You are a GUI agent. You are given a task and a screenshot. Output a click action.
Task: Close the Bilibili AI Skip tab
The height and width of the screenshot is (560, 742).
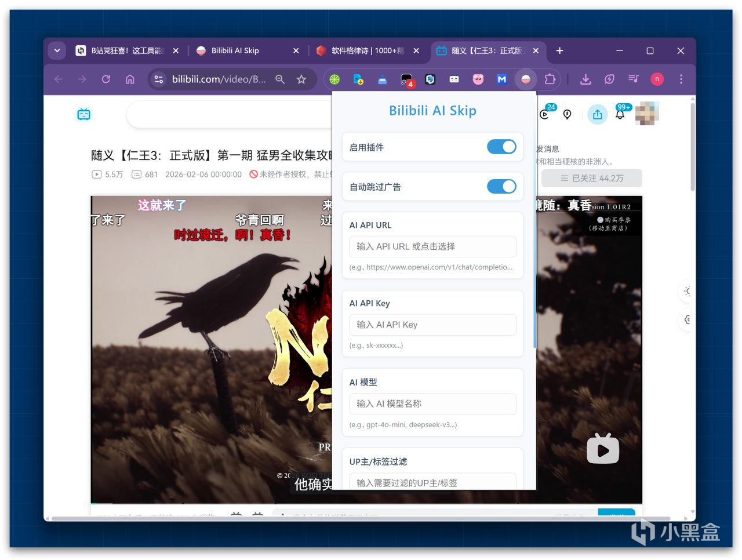pyautogui.click(x=296, y=51)
